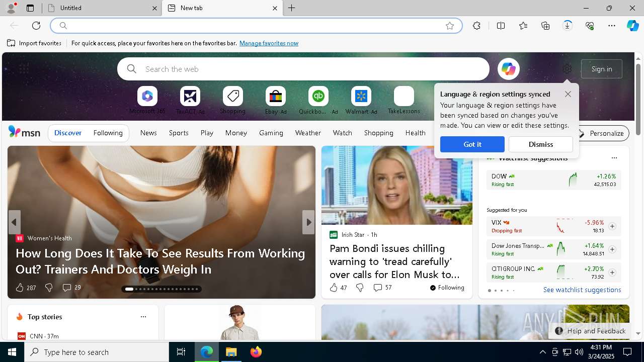644x362 pixels.
Task: Show next carousel story
Action: [308, 222]
